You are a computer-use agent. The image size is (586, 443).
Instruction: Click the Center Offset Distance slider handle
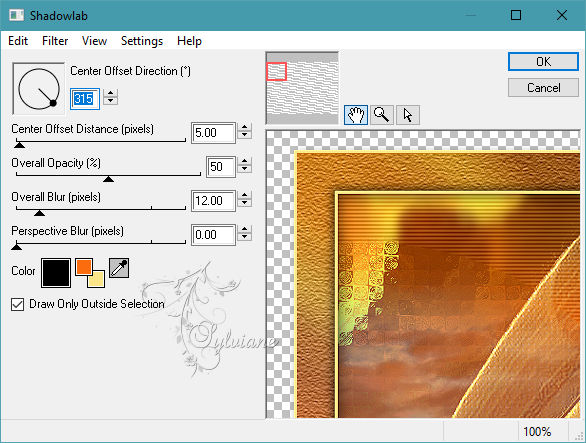coord(19,145)
